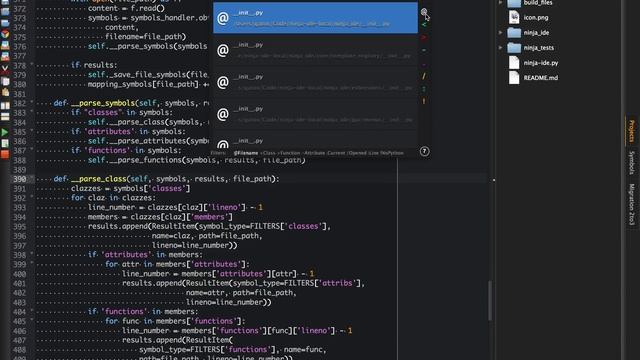The image size is (640, 360).
Task: Click the -Attribute filter label
Action: tap(314, 153)
